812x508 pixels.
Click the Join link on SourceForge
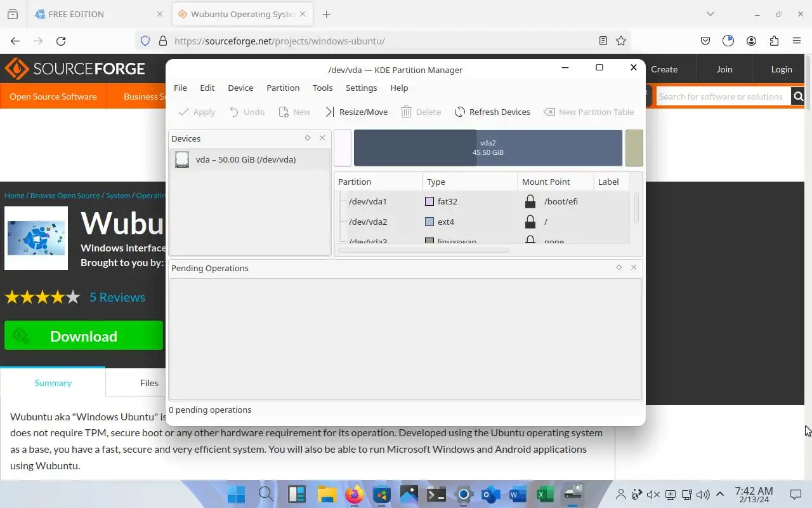(x=724, y=69)
